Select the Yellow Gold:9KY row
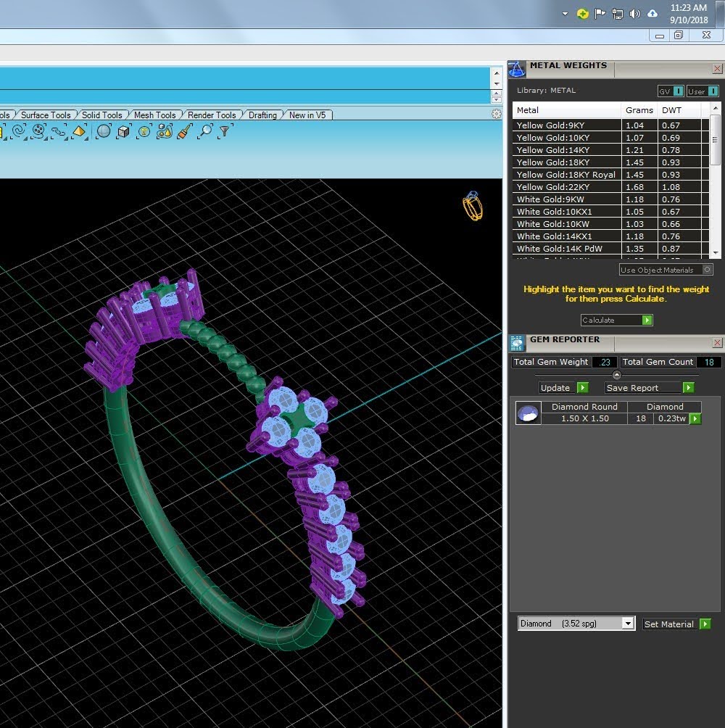Screen dimensions: 725x728 [x=610, y=125]
